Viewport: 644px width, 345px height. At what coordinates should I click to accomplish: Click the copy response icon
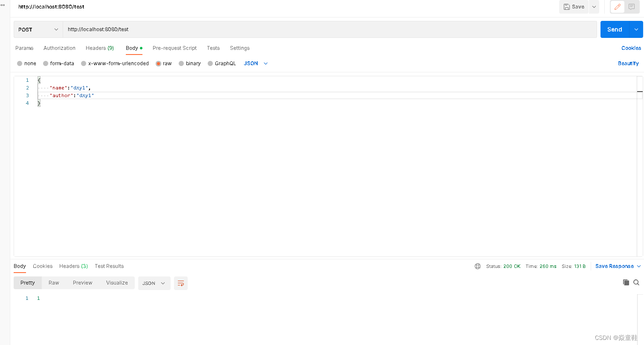(x=626, y=282)
